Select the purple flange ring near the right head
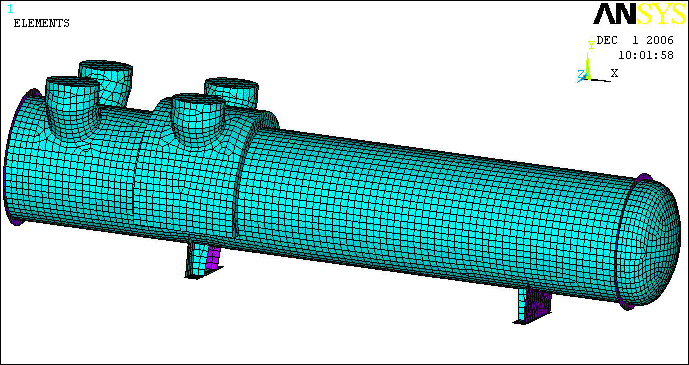This screenshot has width=689, height=365. click(x=627, y=241)
